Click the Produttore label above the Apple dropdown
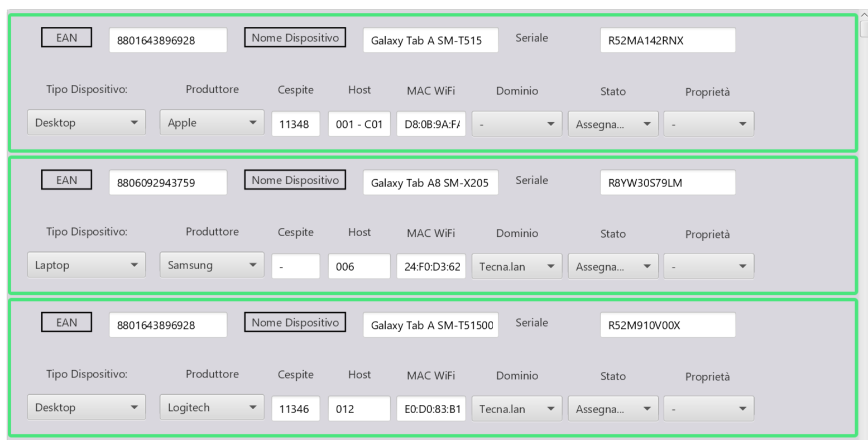 tap(212, 89)
